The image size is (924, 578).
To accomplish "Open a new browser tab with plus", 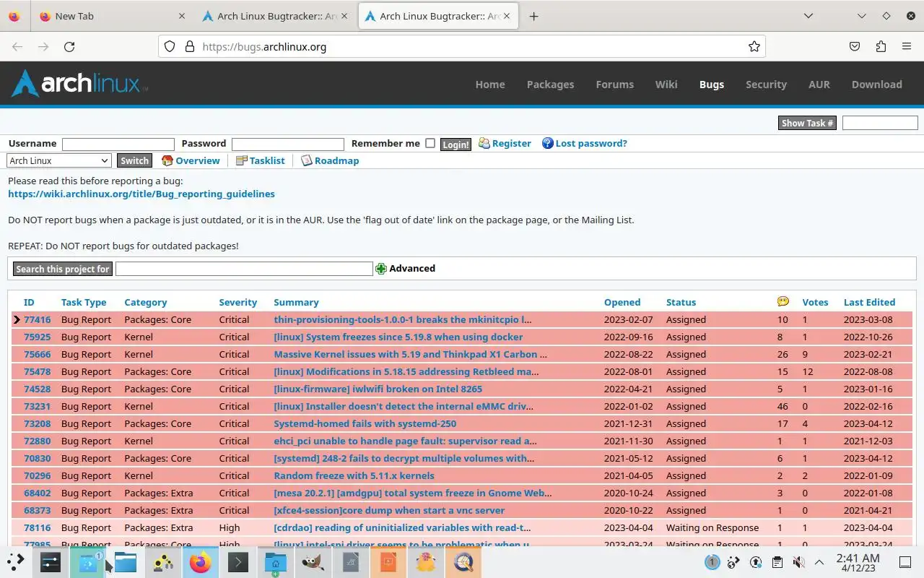I will click(533, 16).
